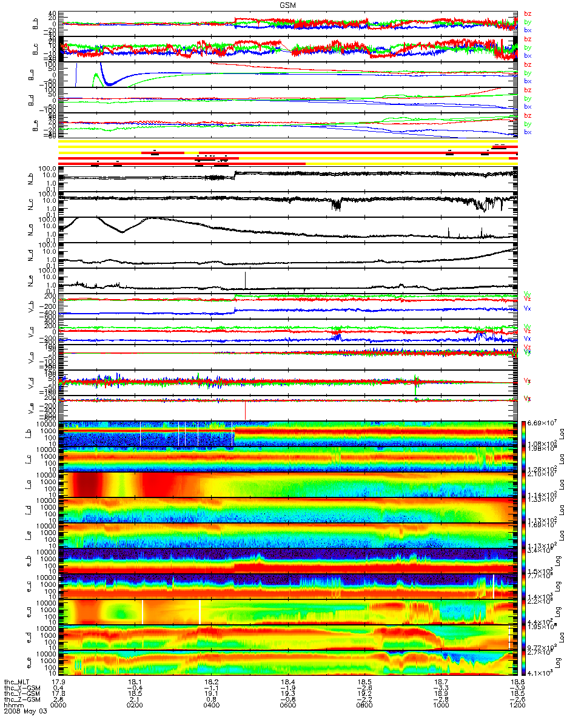This screenshot has height=728, width=564.
Task: Click the green by legend of B_d panel
Action: click(528, 98)
